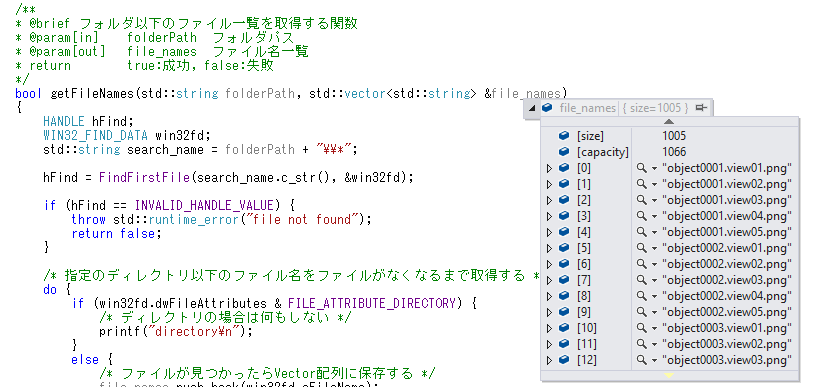Open visualizer dropdown arrow for [12]
The width and height of the screenshot is (818, 387).
pyautogui.click(x=654, y=361)
